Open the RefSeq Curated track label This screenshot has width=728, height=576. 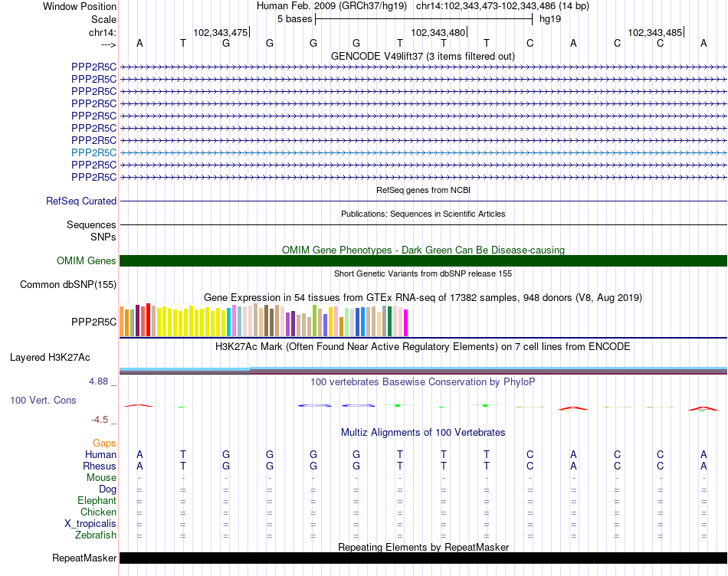click(80, 201)
